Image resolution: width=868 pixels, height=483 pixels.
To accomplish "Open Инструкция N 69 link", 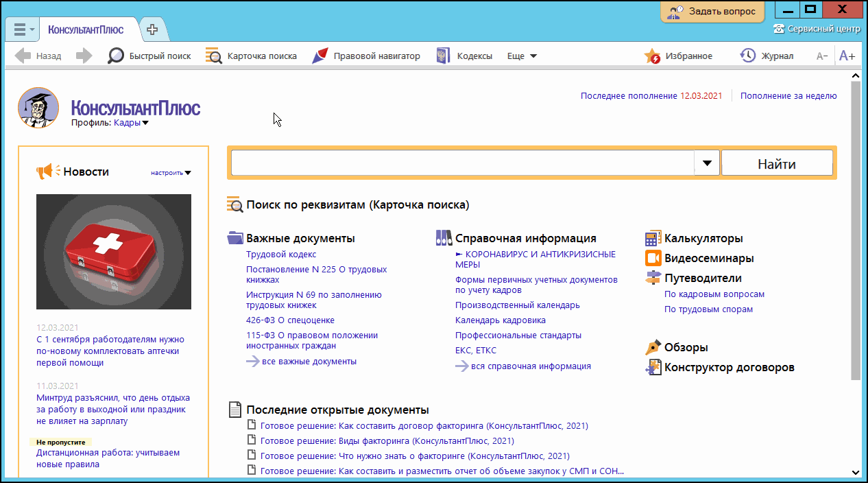I will 314,300.
